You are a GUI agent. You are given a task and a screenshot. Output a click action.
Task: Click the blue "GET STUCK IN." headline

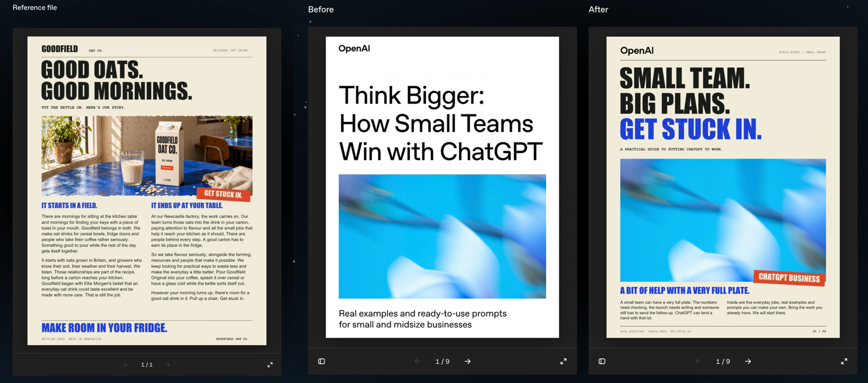pyautogui.click(x=690, y=129)
